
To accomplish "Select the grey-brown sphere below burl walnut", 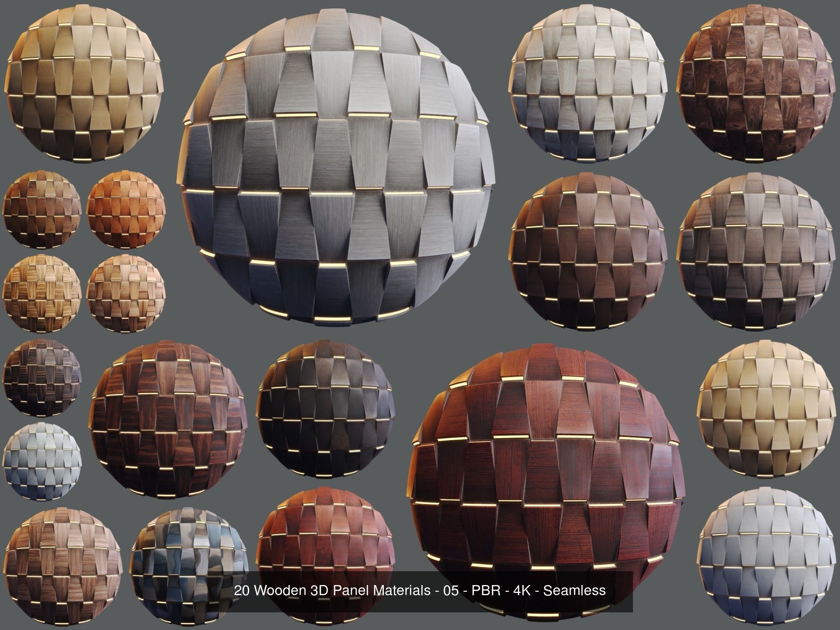I will (x=756, y=252).
